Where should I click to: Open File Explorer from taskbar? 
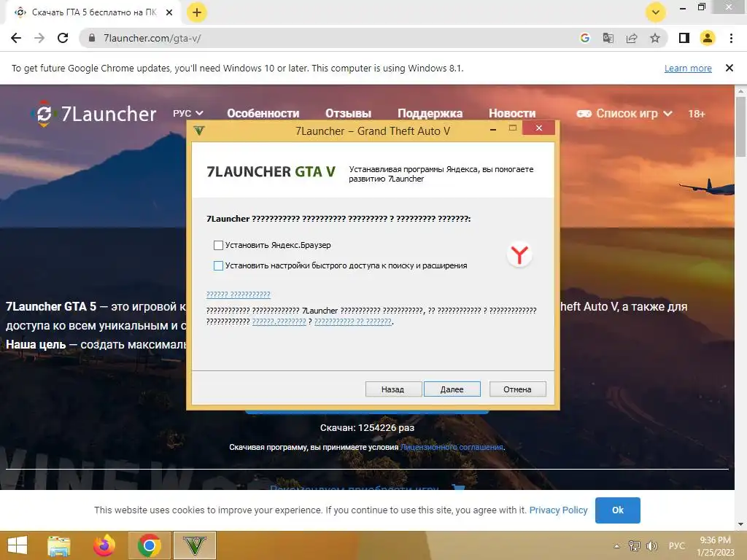(59, 545)
